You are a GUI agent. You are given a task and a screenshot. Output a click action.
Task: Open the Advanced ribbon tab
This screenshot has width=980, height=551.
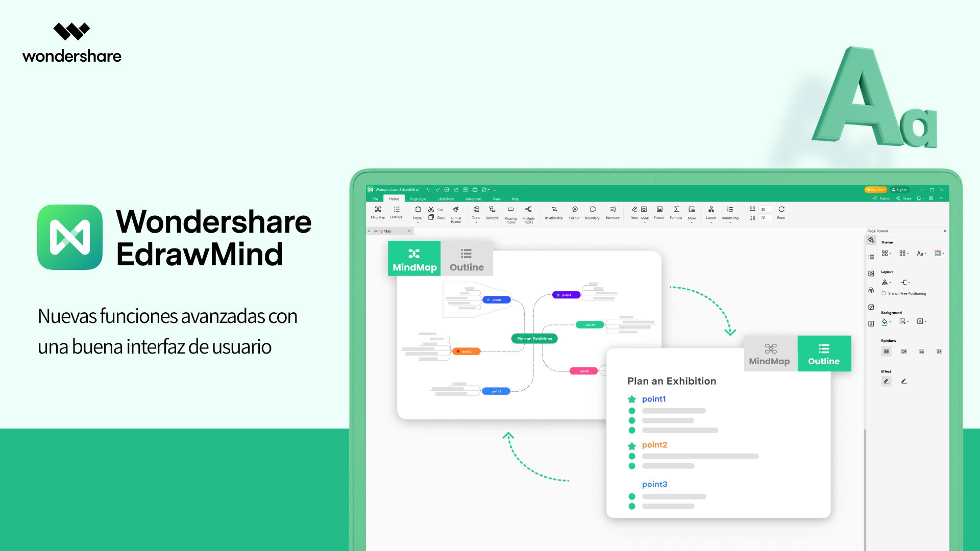tap(473, 199)
